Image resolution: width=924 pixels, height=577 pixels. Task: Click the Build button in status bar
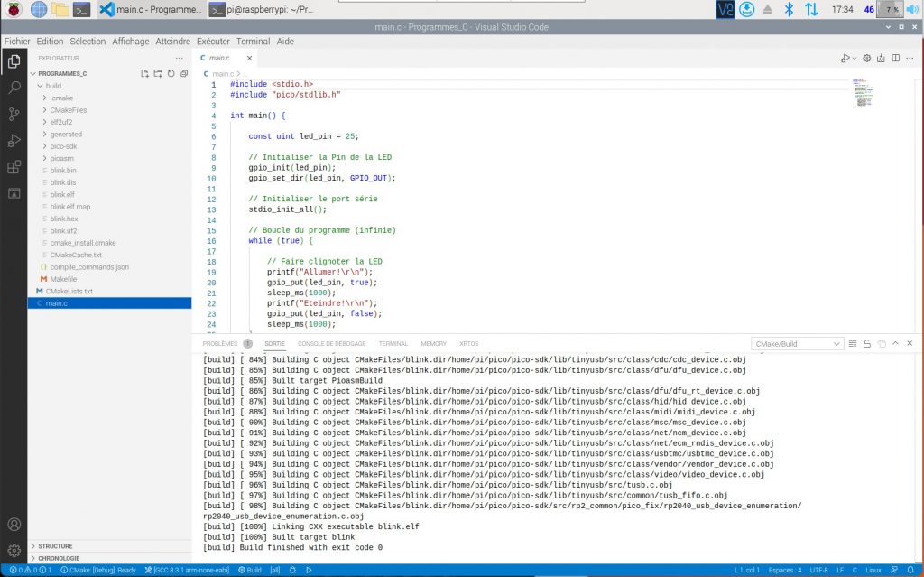(250, 571)
